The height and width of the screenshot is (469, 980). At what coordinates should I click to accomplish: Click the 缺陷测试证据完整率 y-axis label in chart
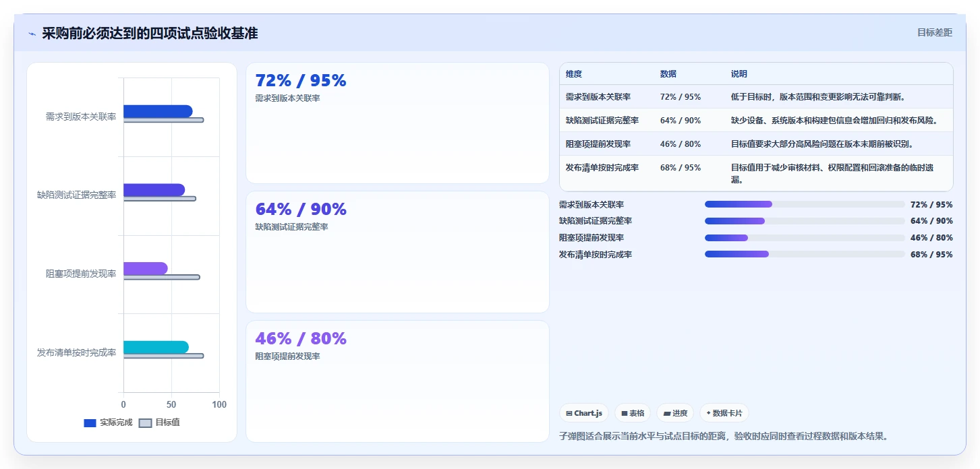click(77, 195)
